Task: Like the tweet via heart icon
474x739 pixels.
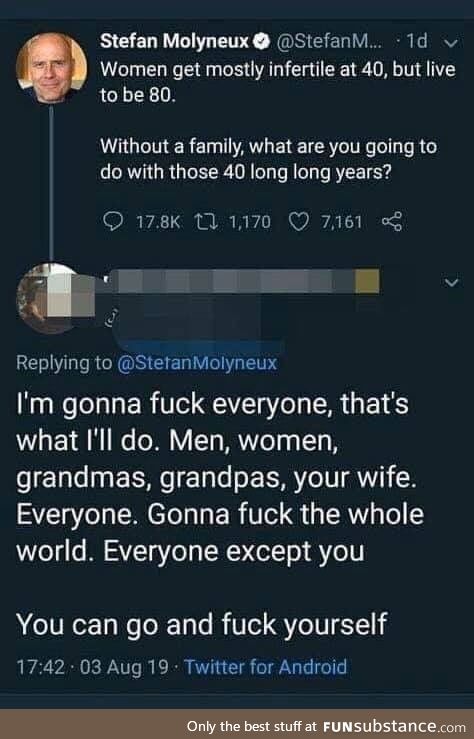Action: coord(299,221)
